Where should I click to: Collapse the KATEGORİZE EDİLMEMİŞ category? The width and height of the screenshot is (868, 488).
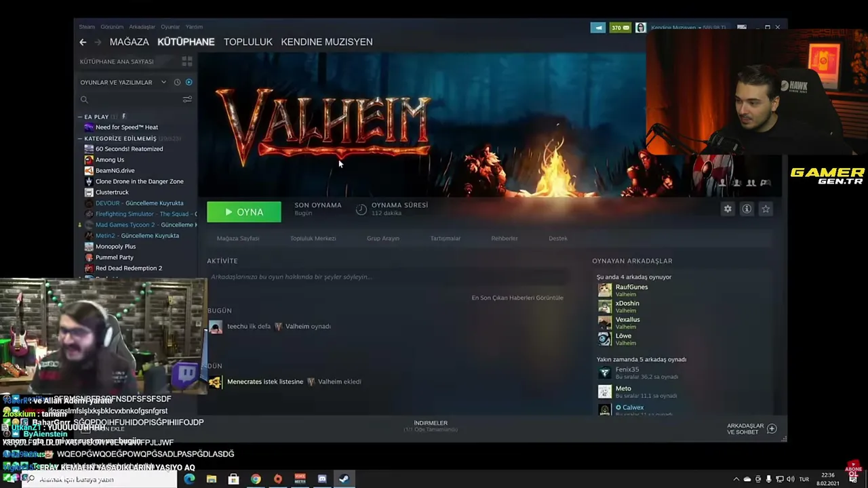tap(80, 138)
